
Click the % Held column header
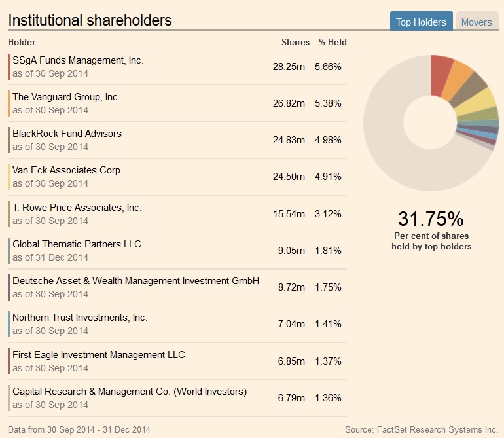click(333, 42)
